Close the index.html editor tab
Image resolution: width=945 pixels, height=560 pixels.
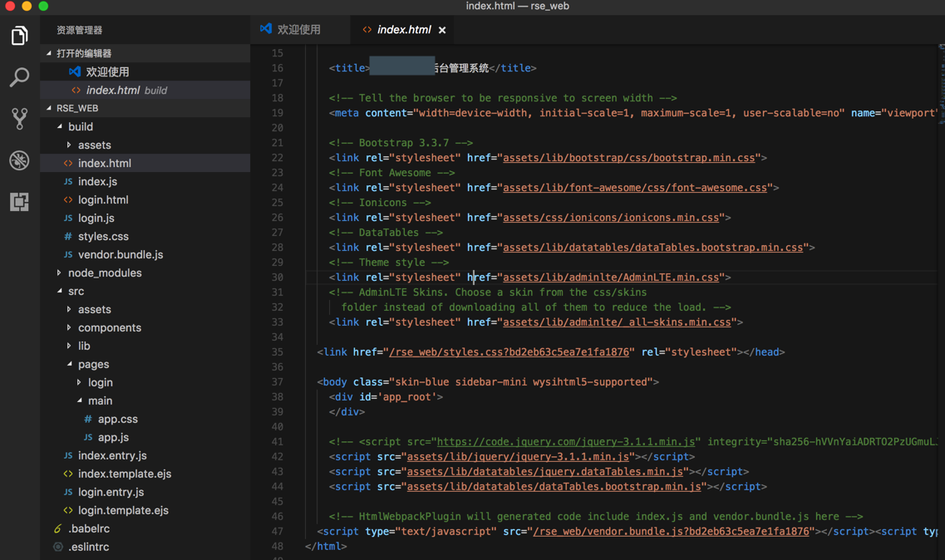442,30
